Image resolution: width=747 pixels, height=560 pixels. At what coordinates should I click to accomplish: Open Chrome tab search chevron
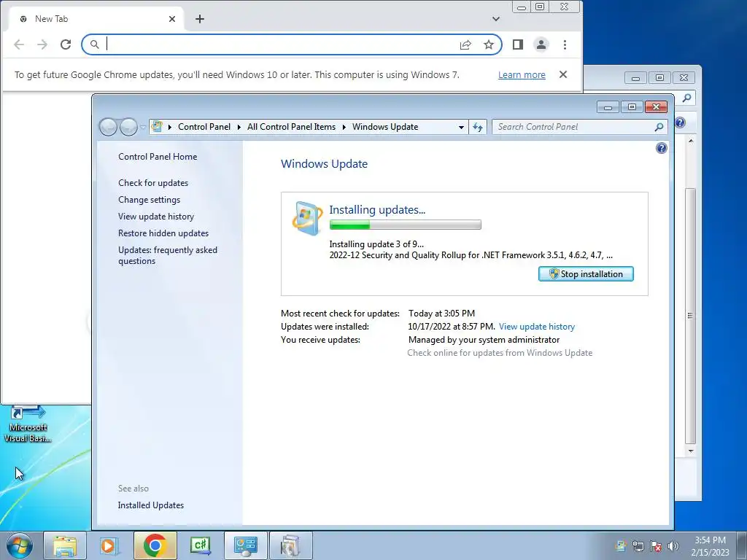[x=496, y=18]
